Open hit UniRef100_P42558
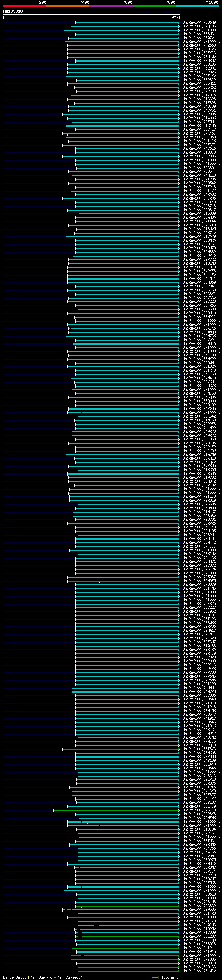222x980 pixels. click(x=199, y=45)
